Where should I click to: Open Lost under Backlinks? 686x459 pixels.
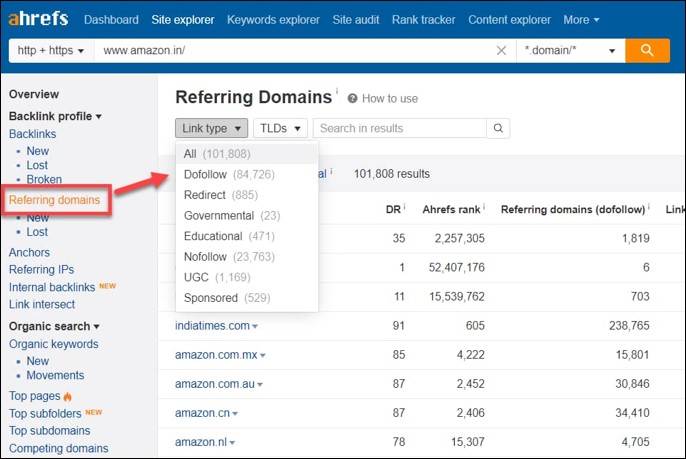[37, 165]
